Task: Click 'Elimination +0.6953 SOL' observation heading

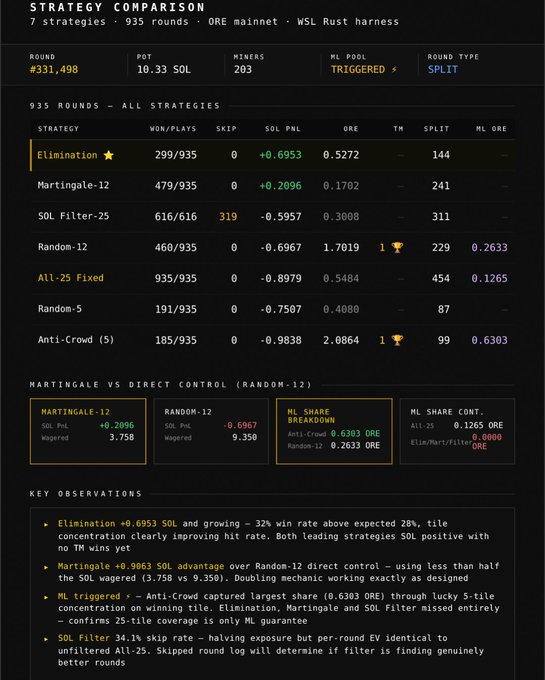Action: (117, 524)
